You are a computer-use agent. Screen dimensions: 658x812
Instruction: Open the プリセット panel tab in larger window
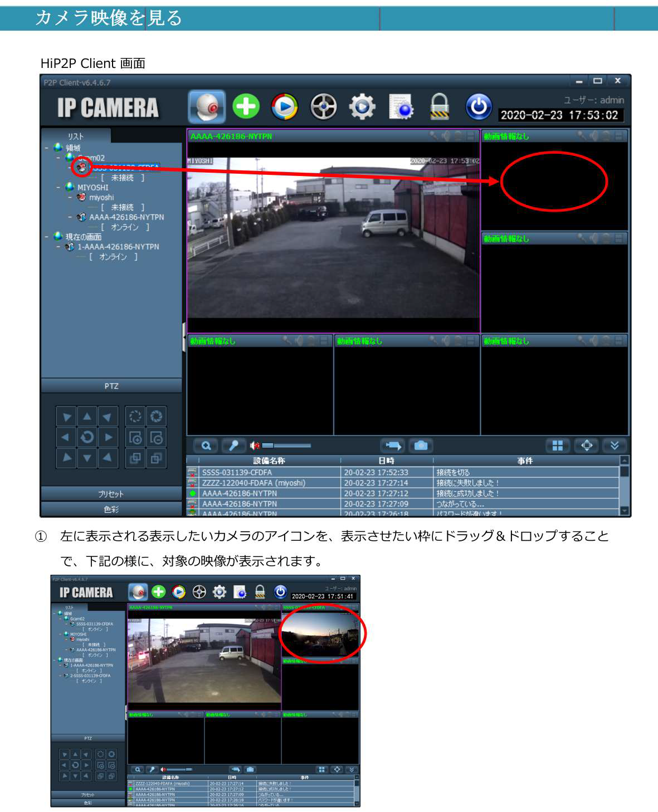tap(111, 494)
